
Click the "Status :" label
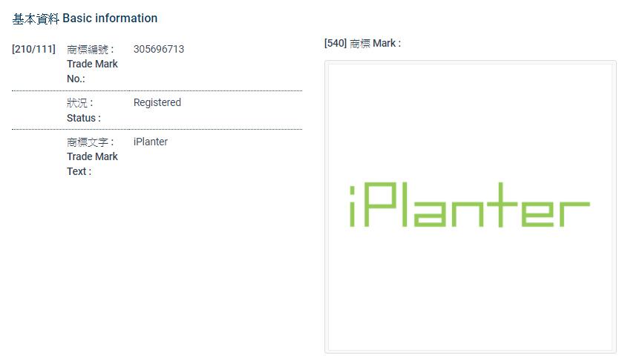point(83,118)
